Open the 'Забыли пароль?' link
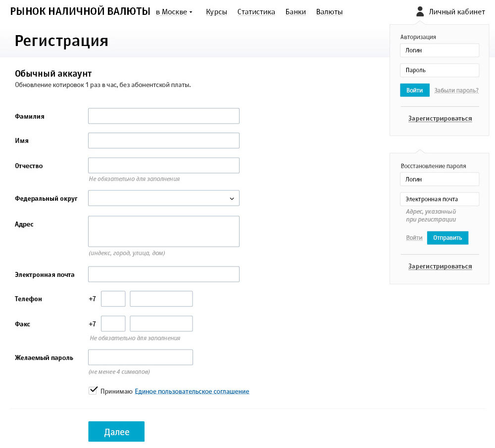The width and height of the screenshot is (495, 448). coord(456,90)
